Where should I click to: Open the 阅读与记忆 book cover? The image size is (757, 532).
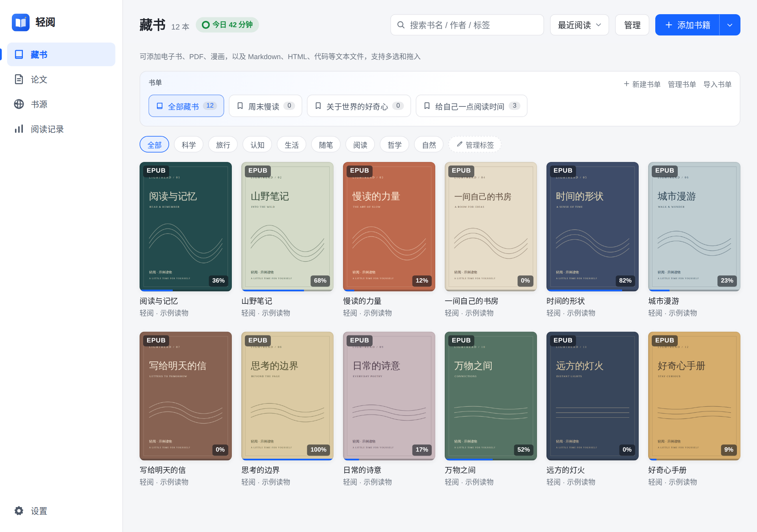tap(186, 227)
